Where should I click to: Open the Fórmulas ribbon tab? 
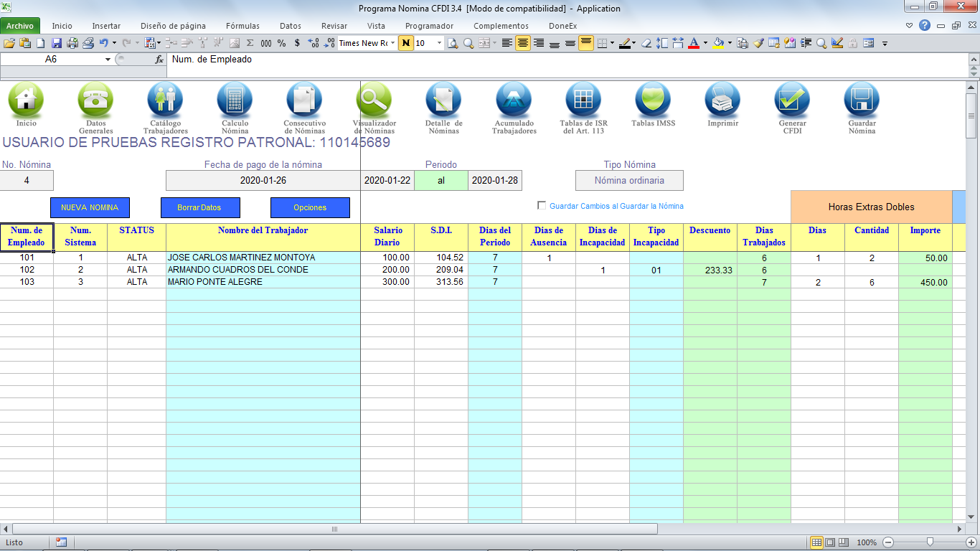point(242,26)
